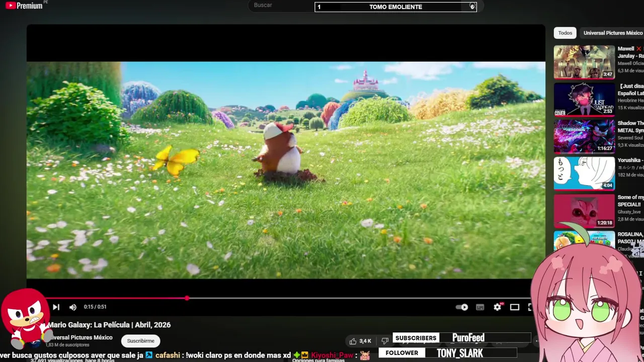
Task: Enter fullscreen mode
Action: pyautogui.click(x=530, y=307)
